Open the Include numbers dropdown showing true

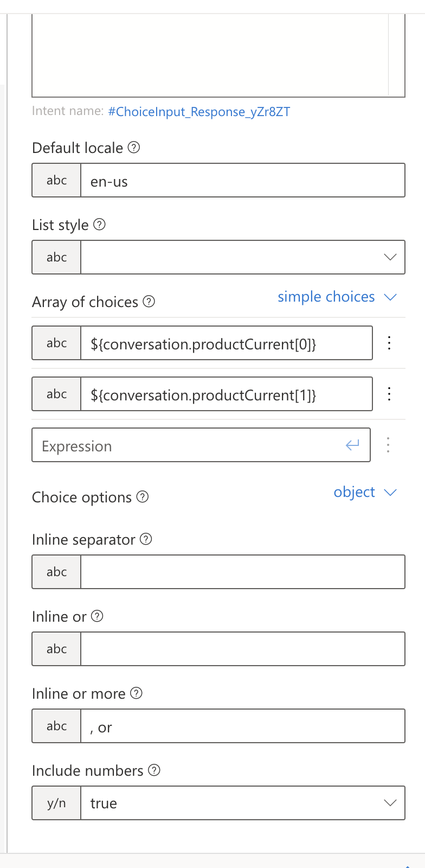pos(390,803)
